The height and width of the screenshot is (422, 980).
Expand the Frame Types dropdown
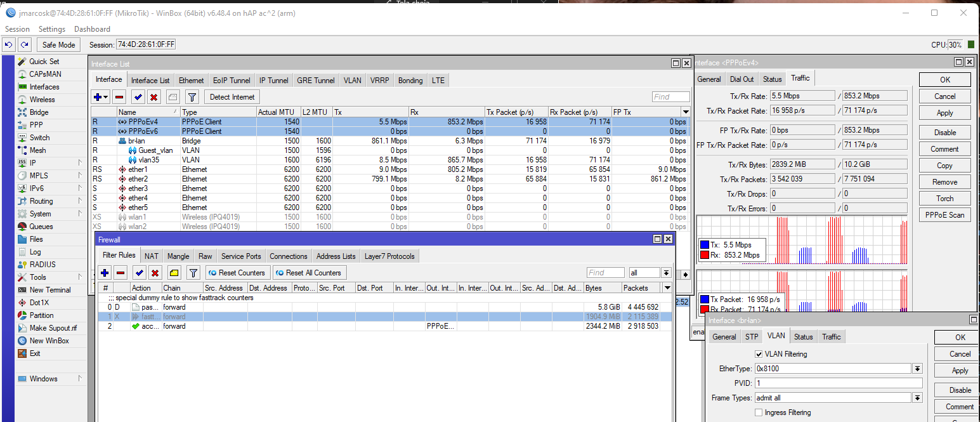pos(917,398)
